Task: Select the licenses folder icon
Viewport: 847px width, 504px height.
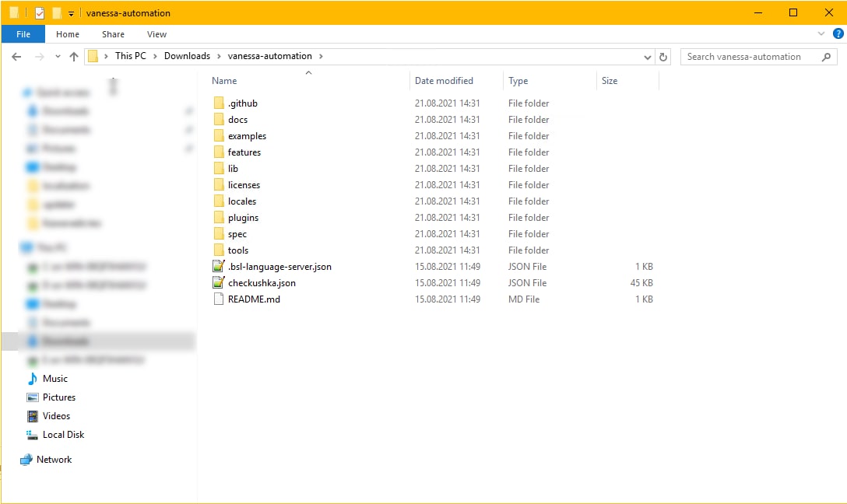Action: click(219, 184)
